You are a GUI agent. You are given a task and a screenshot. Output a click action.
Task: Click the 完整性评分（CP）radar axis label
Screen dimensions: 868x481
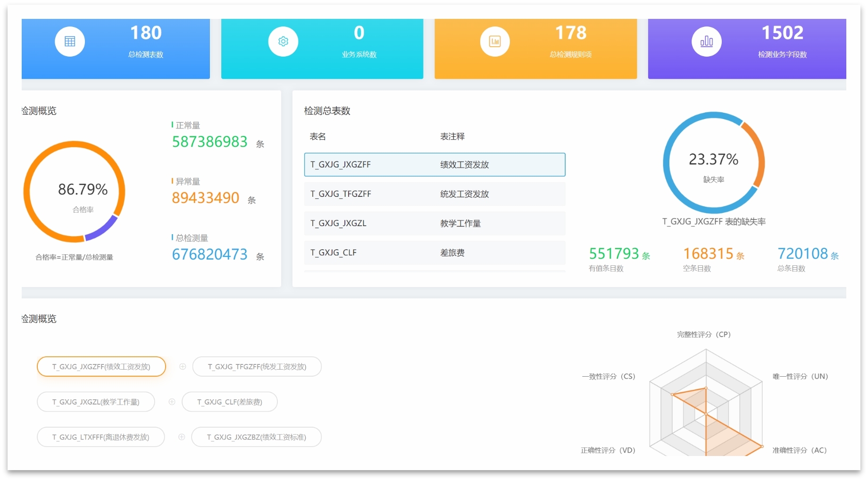[x=704, y=334]
